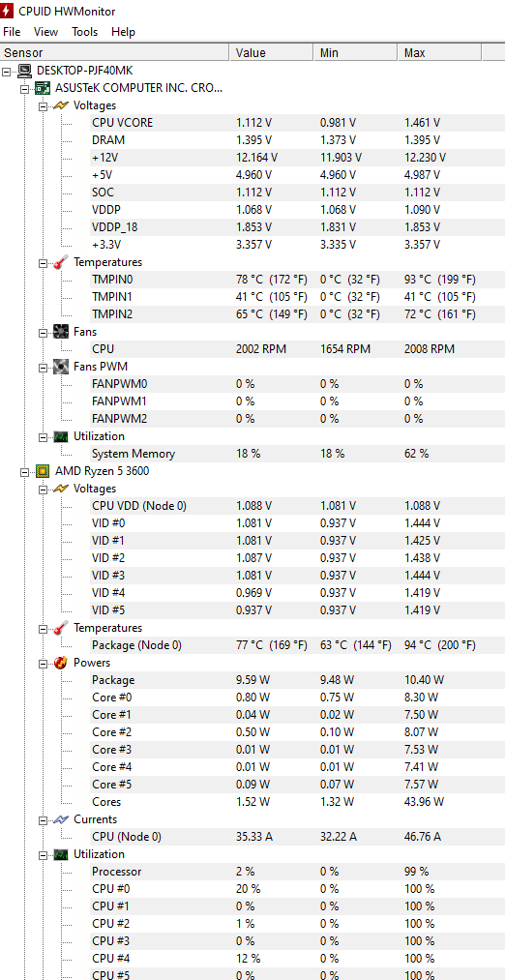
Task: Click the ASUSTeK motherboard icon
Action: 43,88
